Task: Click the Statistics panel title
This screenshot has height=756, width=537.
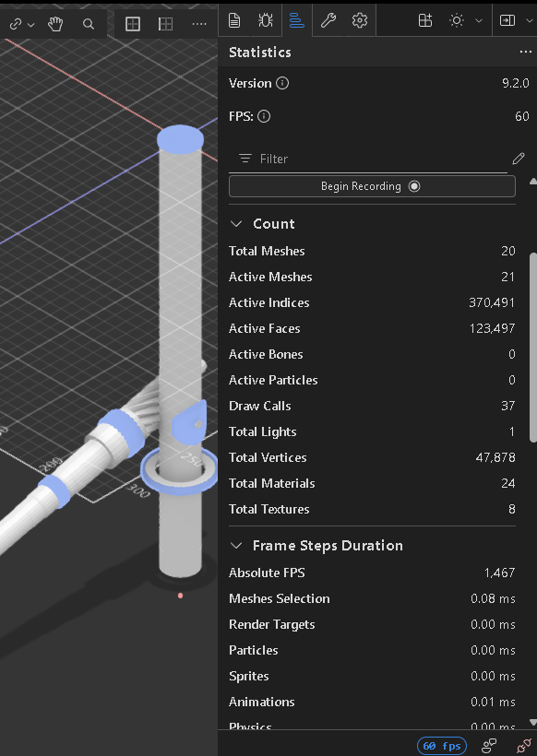Action: click(x=259, y=52)
